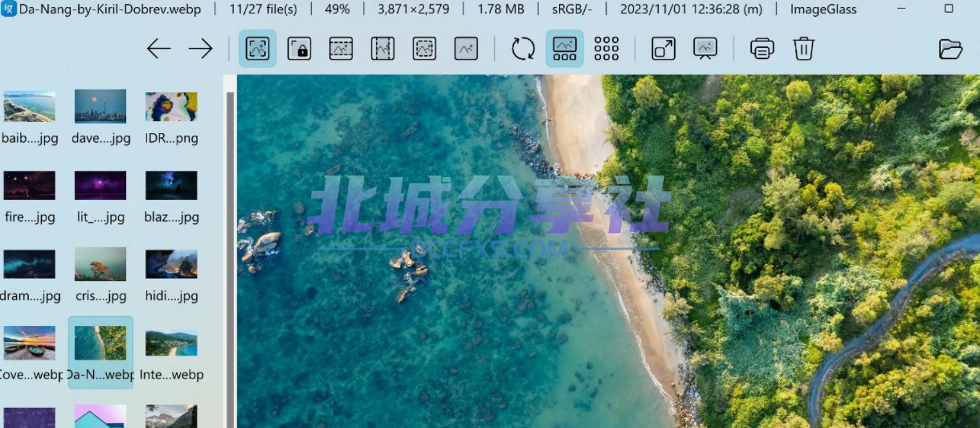Click the 3,871×2,579 dimensions text

(413, 9)
